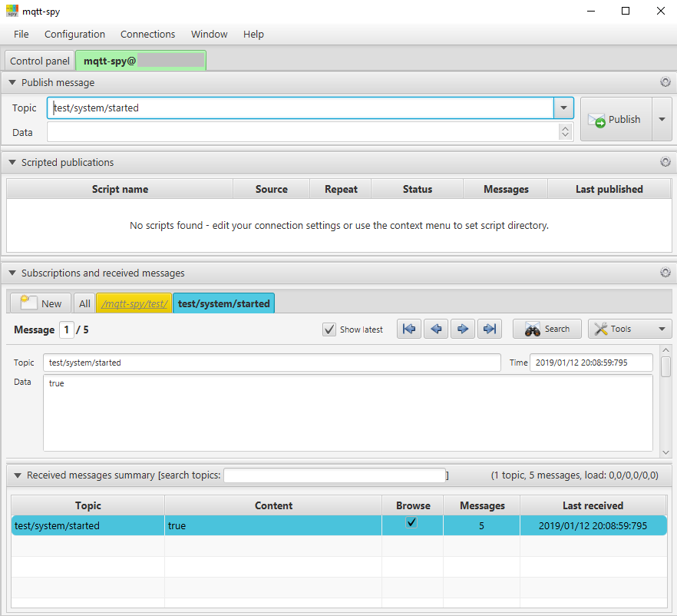This screenshot has height=616, width=677.
Task: Minimize the mqtt-spy window
Action: (591, 12)
